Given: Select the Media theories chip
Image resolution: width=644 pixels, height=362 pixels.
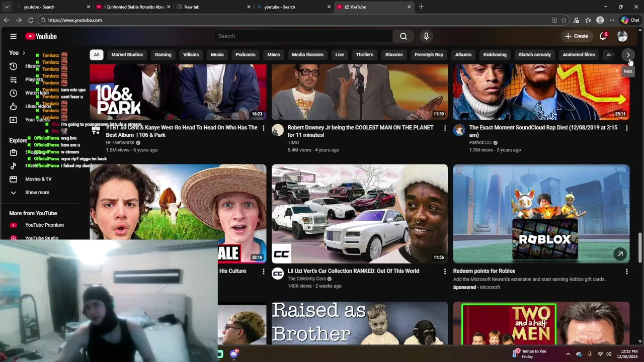Looking at the screenshot, I should 308,55.
